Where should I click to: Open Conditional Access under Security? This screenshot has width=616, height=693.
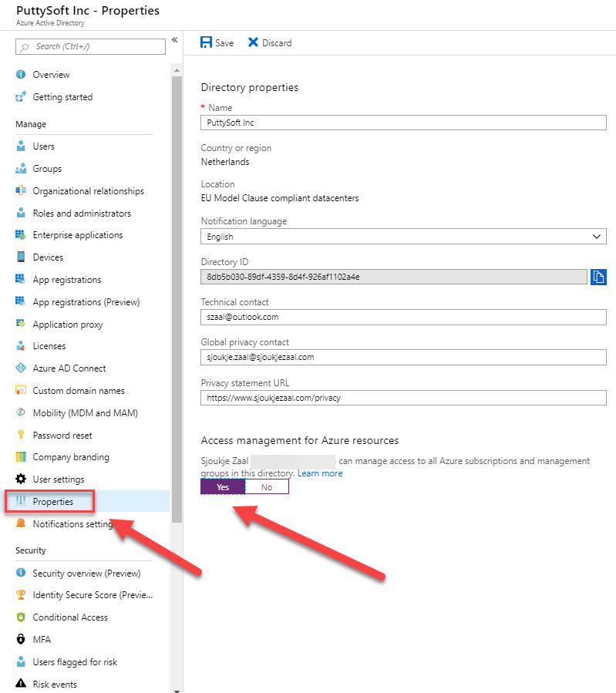click(x=70, y=617)
